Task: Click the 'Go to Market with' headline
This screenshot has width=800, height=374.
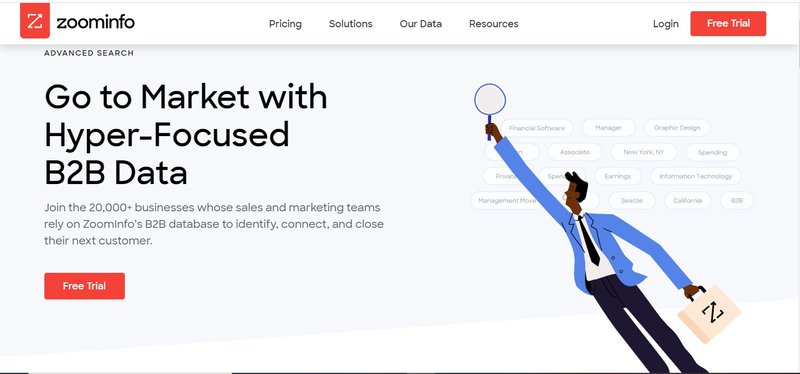Action: [x=186, y=97]
